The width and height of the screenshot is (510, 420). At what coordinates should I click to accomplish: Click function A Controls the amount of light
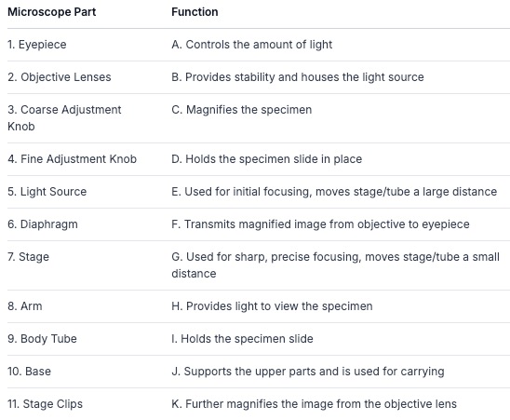252,45
